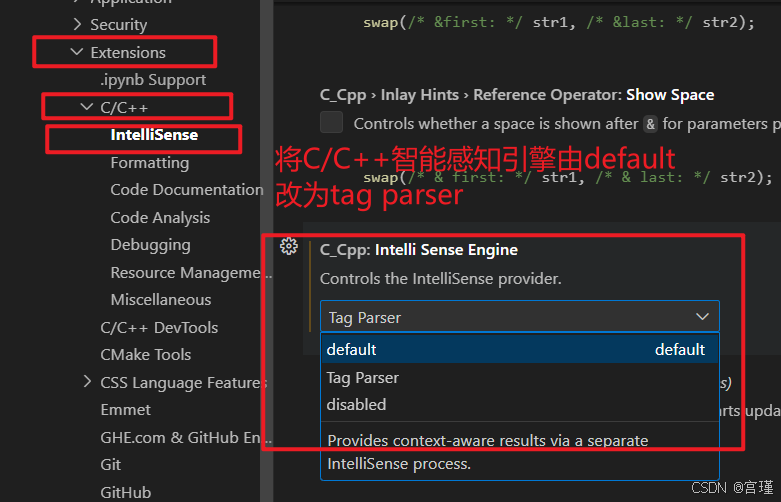The width and height of the screenshot is (781, 502).
Task: Expand CSS Language Features chevron
Action: coord(87,381)
